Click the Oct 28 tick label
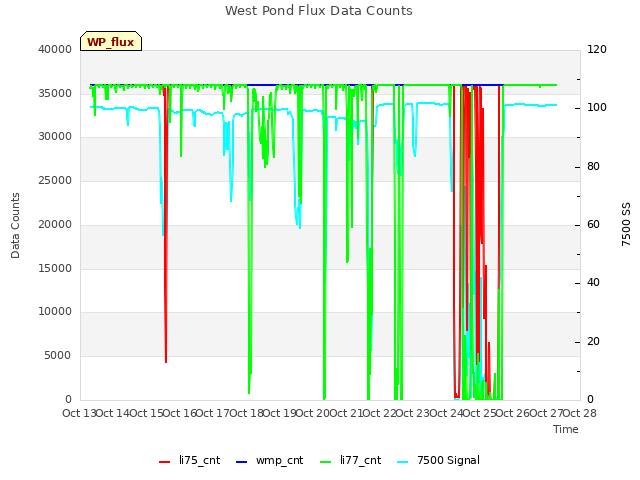The height and width of the screenshot is (480, 640). (x=580, y=413)
